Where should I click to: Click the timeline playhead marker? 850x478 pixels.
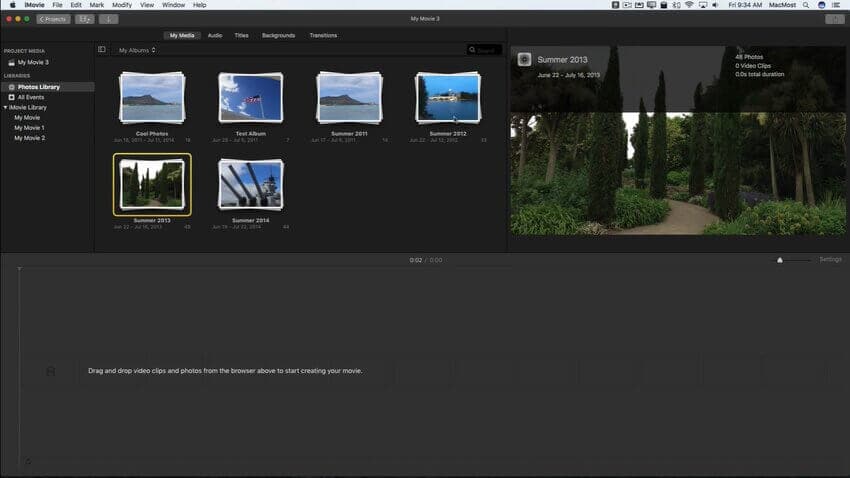pyautogui.click(x=20, y=269)
